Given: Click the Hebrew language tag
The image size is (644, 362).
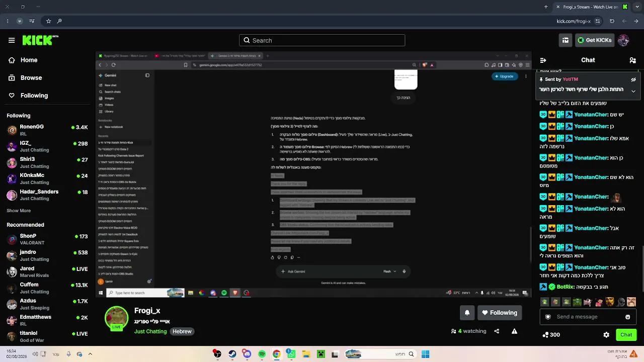Looking at the screenshot, I should [x=182, y=331].
